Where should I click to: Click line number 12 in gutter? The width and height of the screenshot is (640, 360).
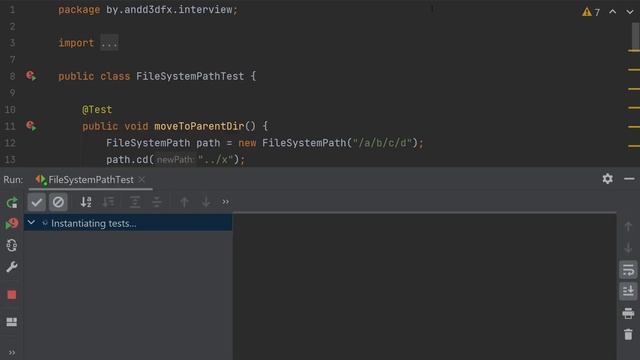coord(10,143)
